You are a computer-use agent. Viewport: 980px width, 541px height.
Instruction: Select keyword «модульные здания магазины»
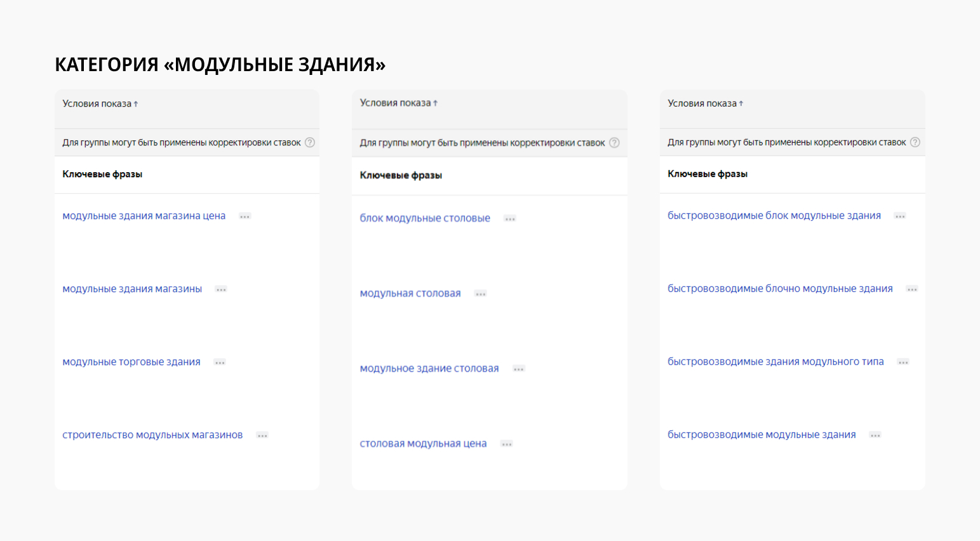[131, 288]
